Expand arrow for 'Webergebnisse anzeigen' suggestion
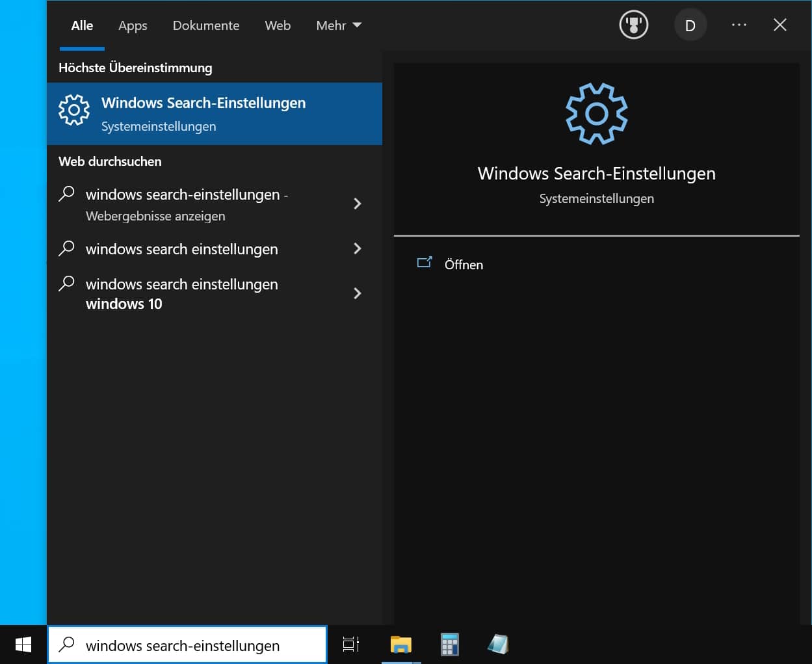 pos(357,204)
